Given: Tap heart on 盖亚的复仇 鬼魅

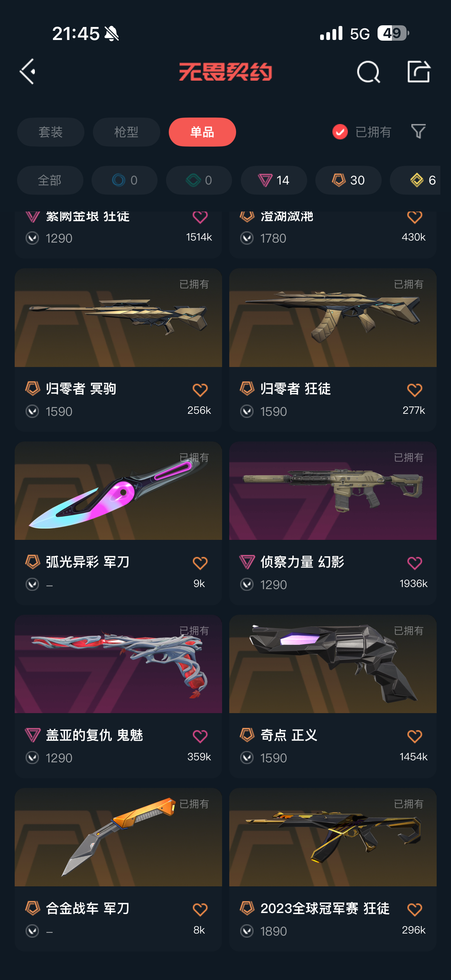Looking at the screenshot, I should [200, 736].
